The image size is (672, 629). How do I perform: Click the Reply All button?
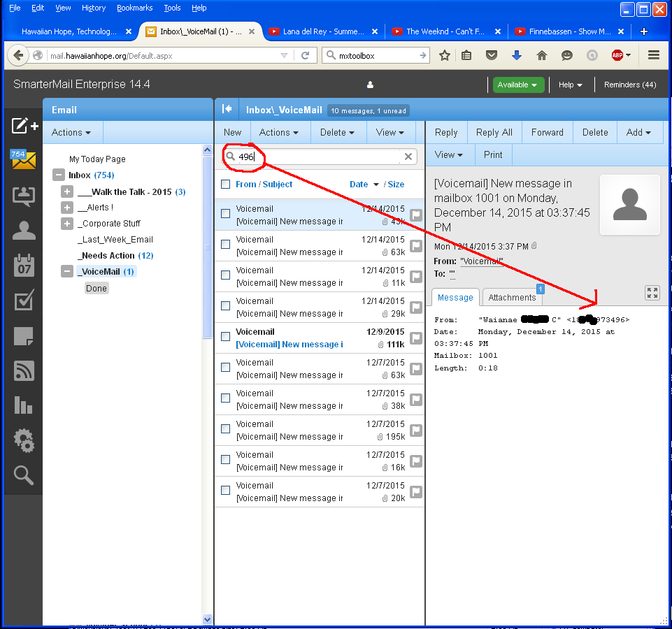tap(494, 132)
